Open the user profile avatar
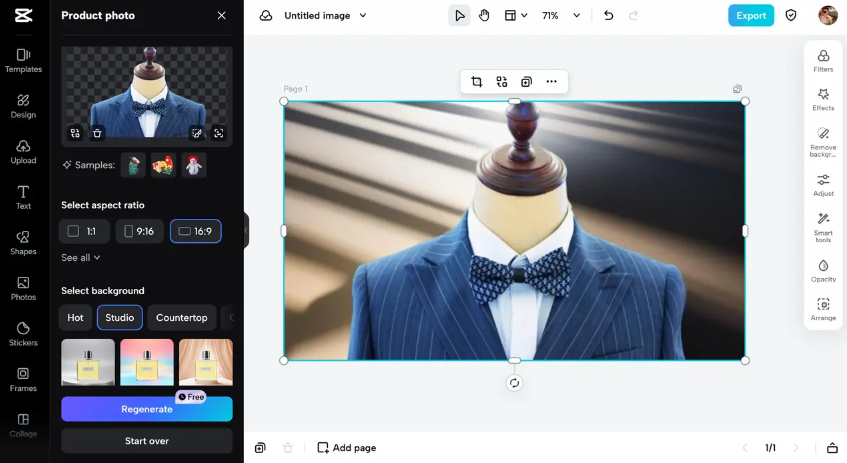 pos(828,15)
